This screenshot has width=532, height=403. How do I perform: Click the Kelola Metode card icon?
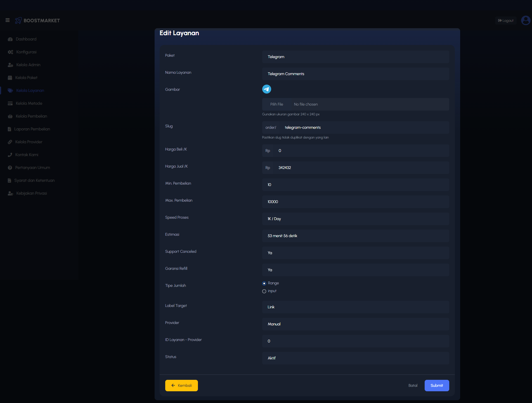click(x=10, y=103)
